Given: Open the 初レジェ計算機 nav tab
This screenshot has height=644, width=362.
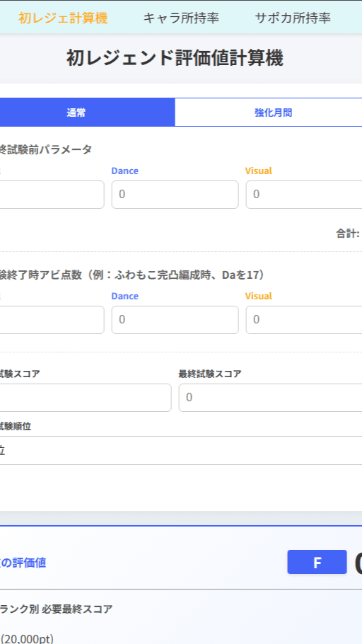Looking at the screenshot, I should [63, 18].
